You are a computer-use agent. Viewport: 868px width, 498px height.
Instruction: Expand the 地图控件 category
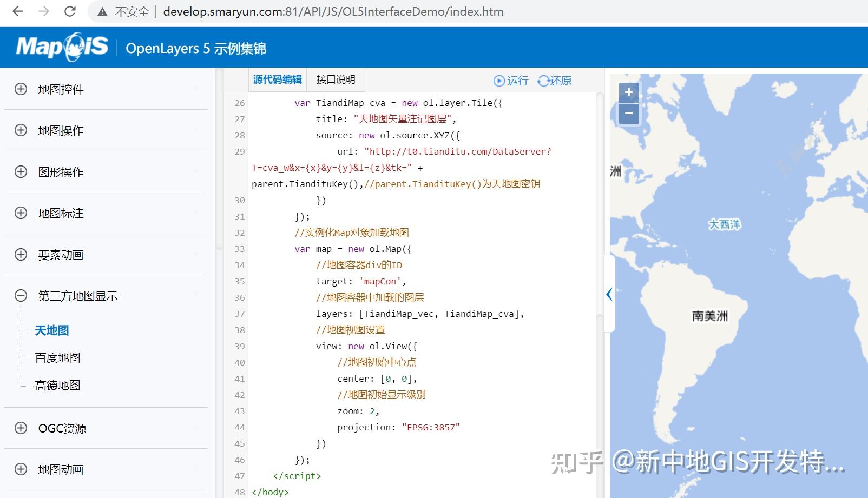point(21,89)
